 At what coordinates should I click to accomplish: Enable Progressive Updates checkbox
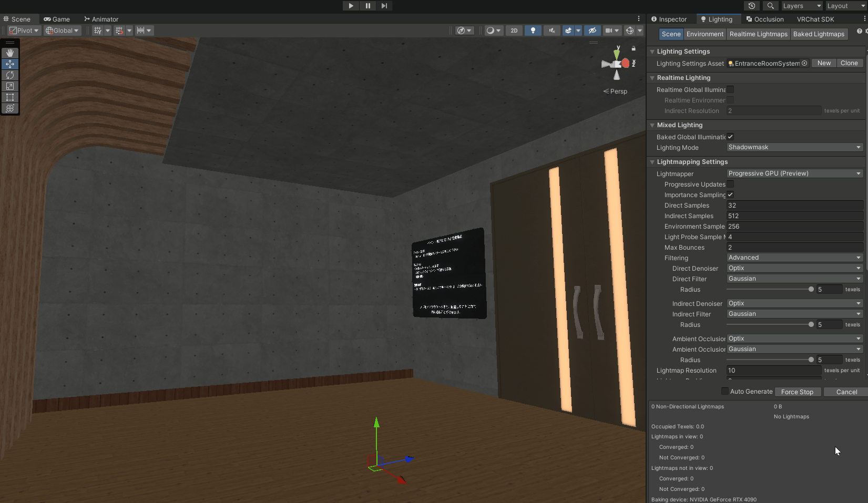[730, 184]
